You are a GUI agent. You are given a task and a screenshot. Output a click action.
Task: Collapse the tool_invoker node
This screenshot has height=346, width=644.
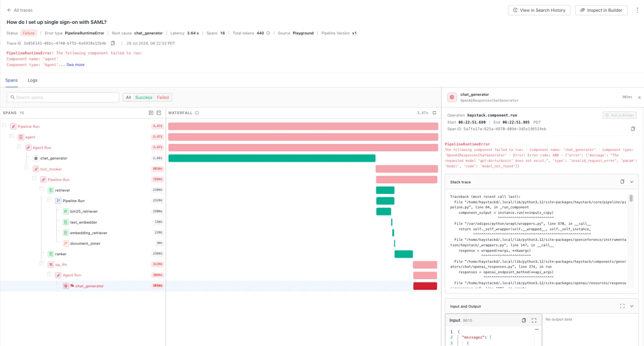[x=27, y=167]
